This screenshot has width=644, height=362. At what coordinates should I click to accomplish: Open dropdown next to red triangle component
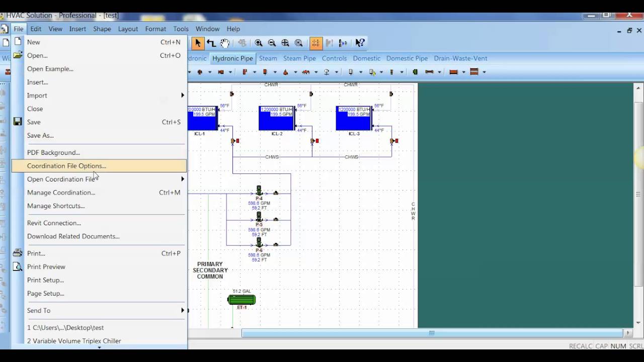point(296,72)
